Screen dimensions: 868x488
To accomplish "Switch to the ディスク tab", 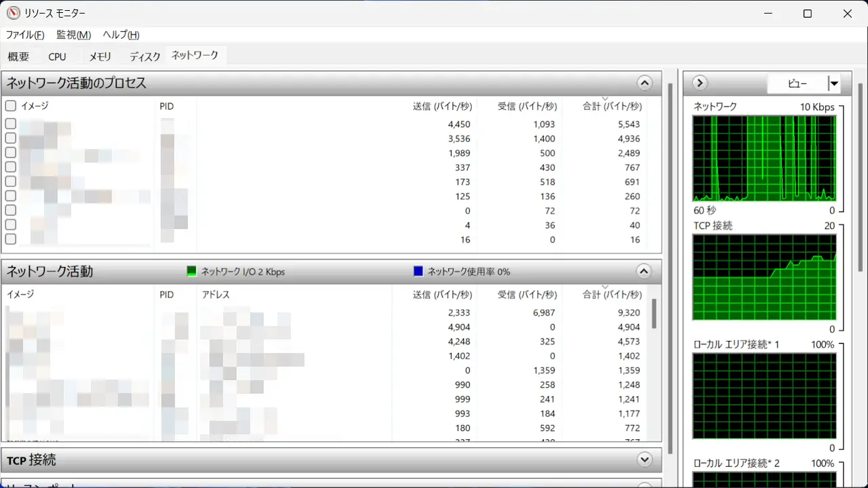I will click(145, 57).
